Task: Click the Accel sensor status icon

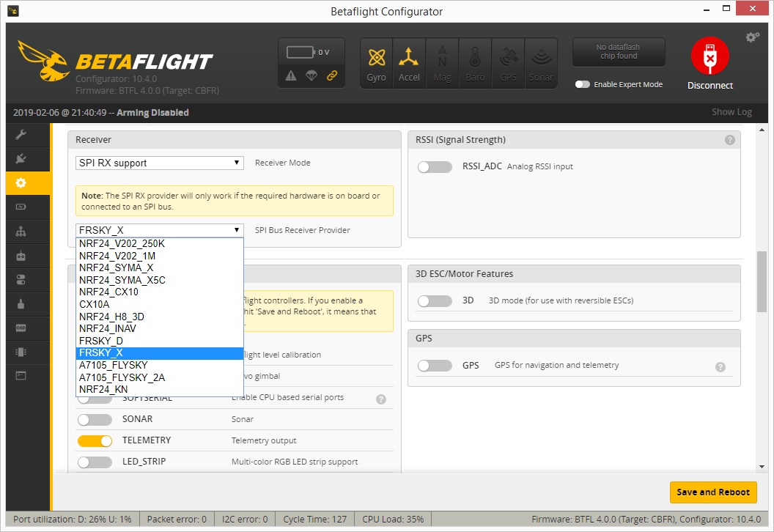Action: (x=409, y=64)
